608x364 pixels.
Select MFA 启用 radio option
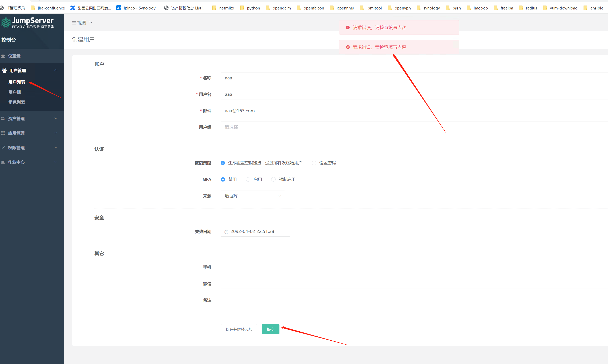pos(248,179)
